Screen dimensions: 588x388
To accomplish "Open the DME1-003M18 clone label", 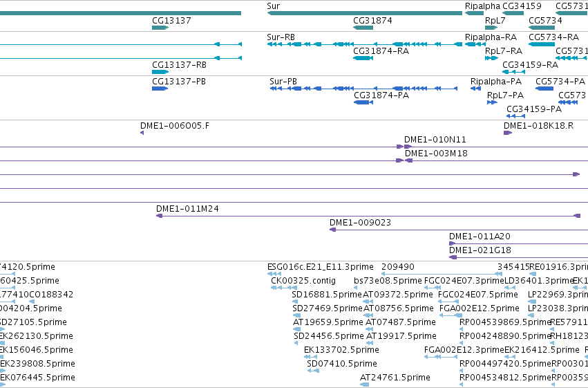I will pos(436,154).
